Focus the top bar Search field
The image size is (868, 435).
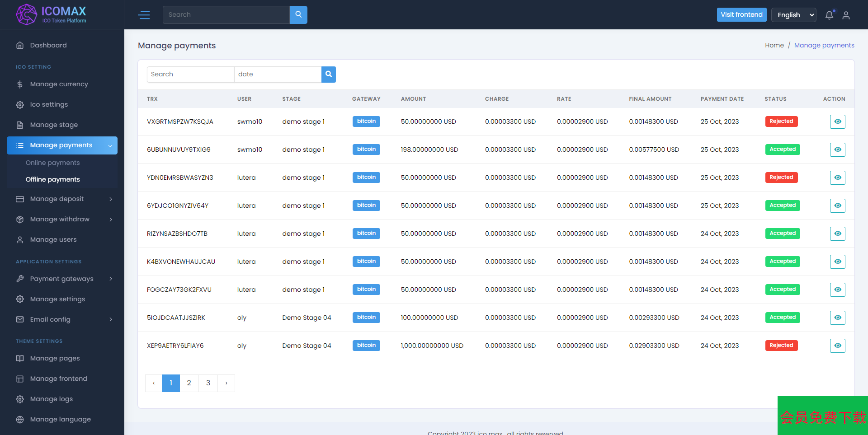tap(226, 15)
